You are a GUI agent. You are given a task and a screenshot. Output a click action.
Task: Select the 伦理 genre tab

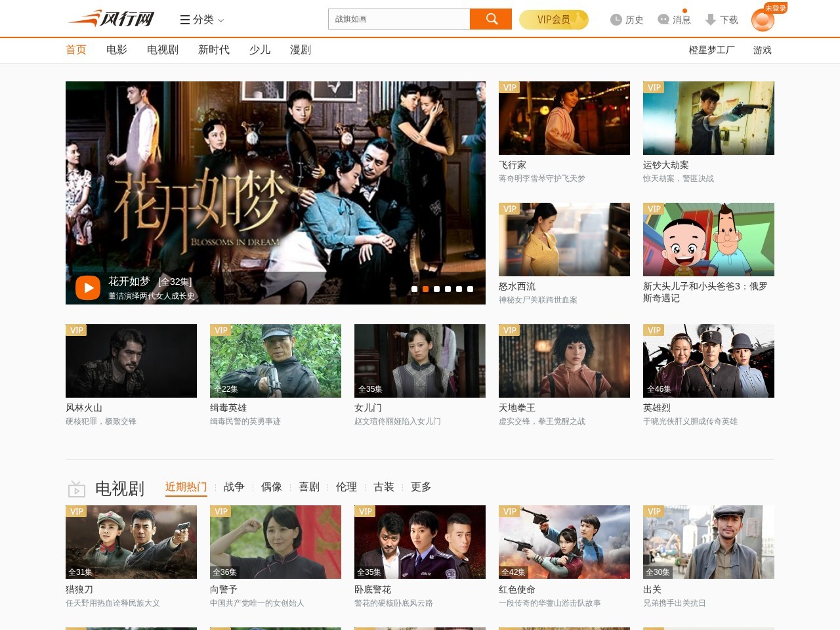coord(346,487)
